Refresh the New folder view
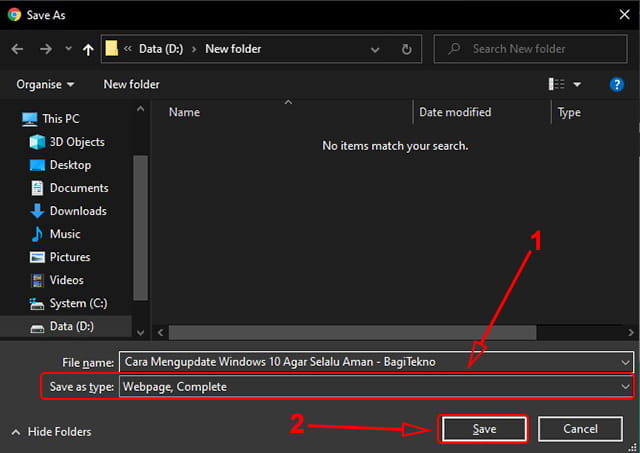This screenshot has width=640, height=453. coord(406,49)
